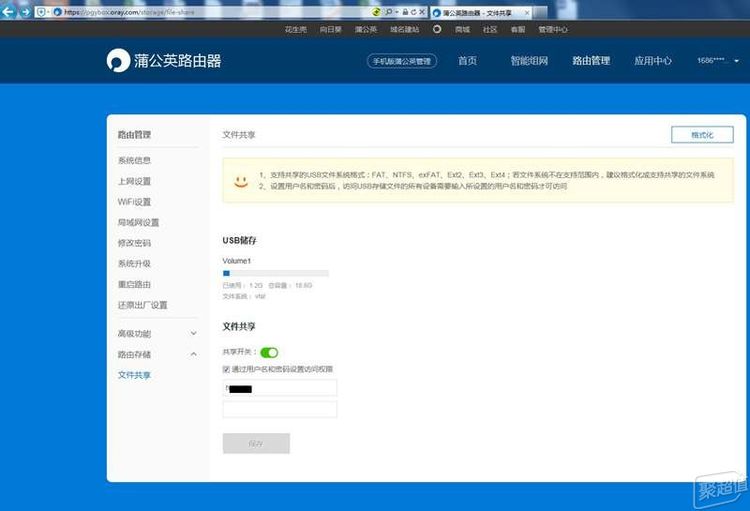Close the 蒲公英路由器 - 文件共享 tab
The image size is (750, 511).
click(x=527, y=13)
